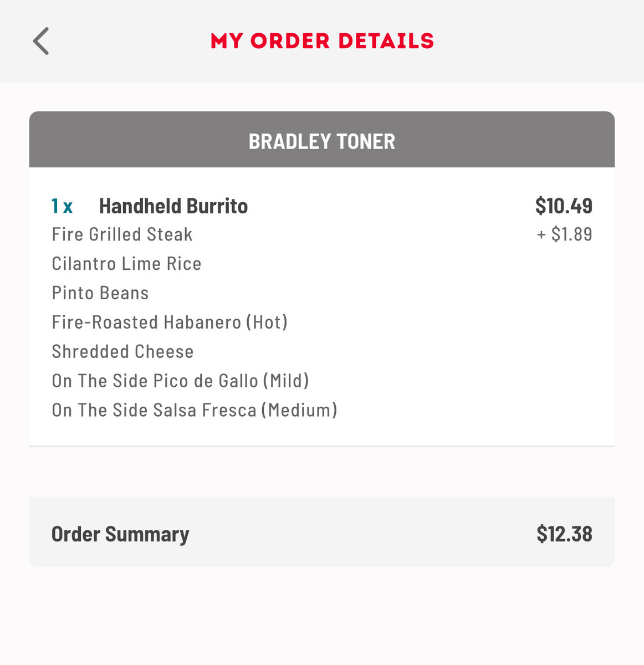Click the + $1.89 upcharge amount
The width and height of the screenshot is (644, 665).
click(564, 234)
